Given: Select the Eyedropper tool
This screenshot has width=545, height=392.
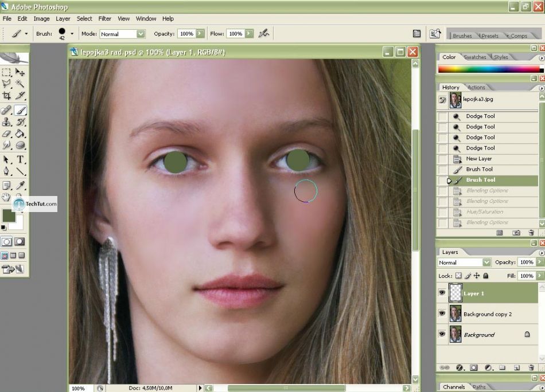Looking at the screenshot, I should pyautogui.click(x=21, y=186).
